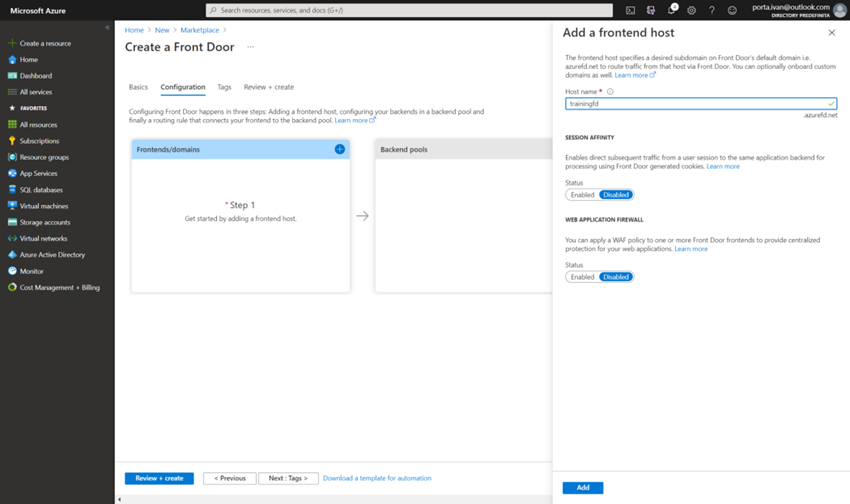Click the Azure Active Directory icon

12,255
